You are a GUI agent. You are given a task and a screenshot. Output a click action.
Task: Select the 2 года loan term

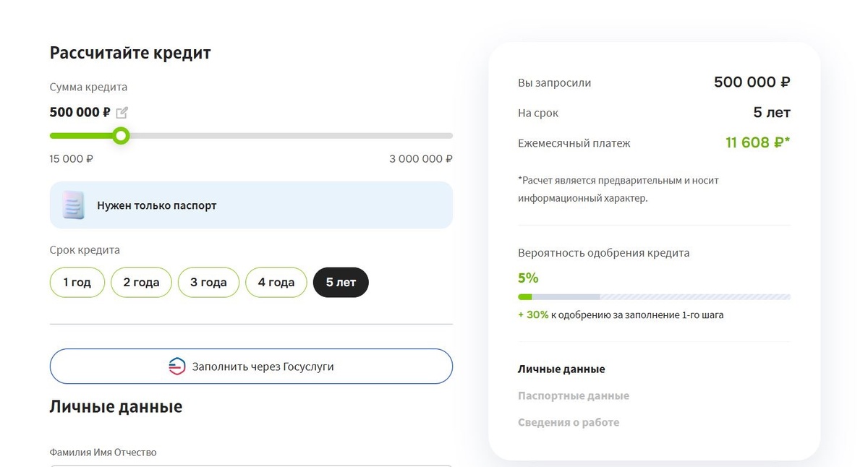(x=140, y=282)
